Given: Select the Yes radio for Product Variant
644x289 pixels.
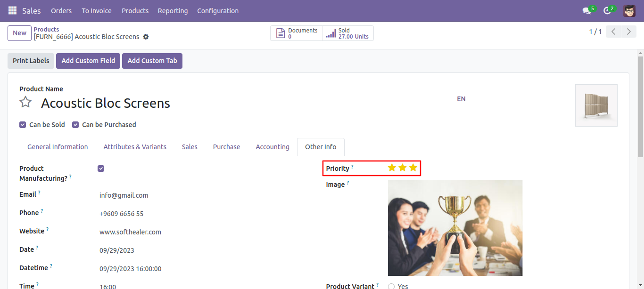Looking at the screenshot, I should [x=391, y=286].
